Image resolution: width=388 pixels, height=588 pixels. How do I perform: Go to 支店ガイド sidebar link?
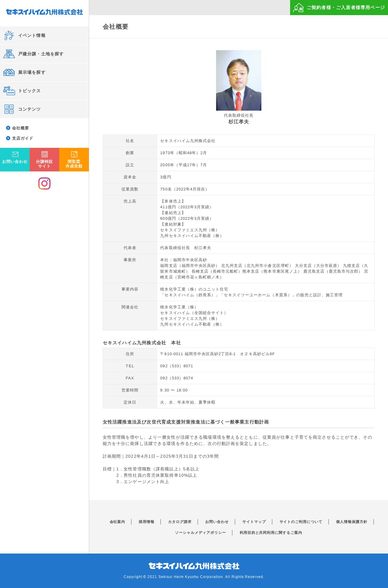(x=22, y=138)
